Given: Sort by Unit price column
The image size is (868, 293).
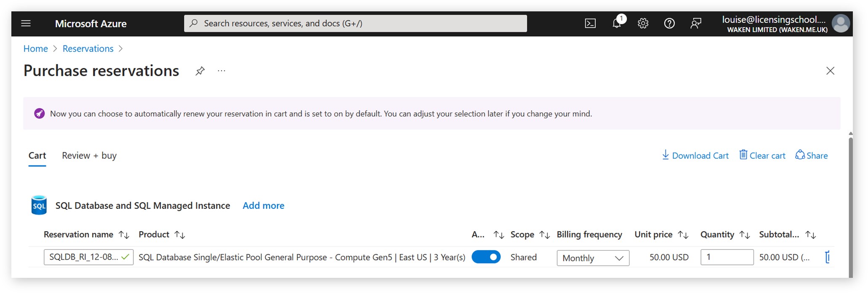Looking at the screenshot, I should [683, 234].
